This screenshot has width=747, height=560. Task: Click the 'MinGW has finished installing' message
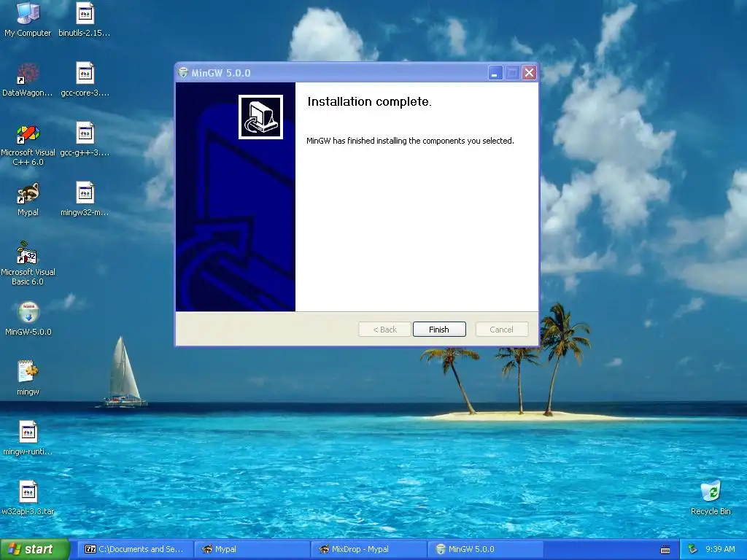click(410, 141)
